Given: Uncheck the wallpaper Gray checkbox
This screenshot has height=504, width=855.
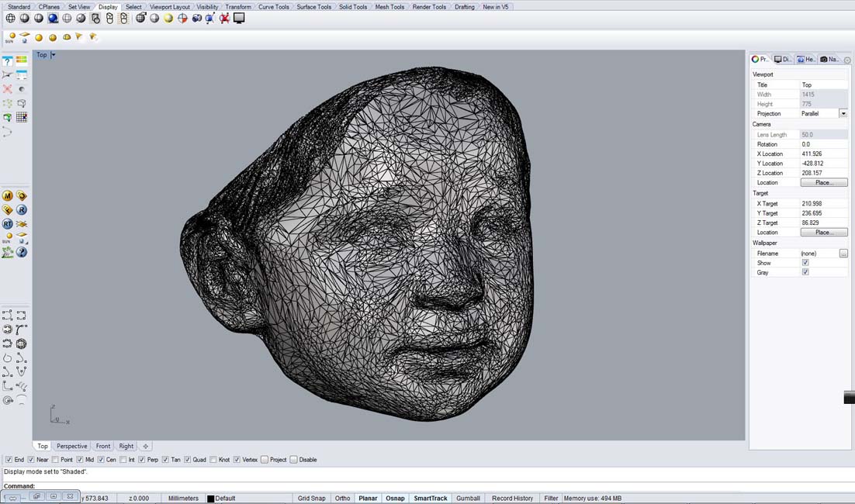Looking at the screenshot, I should tap(805, 272).
